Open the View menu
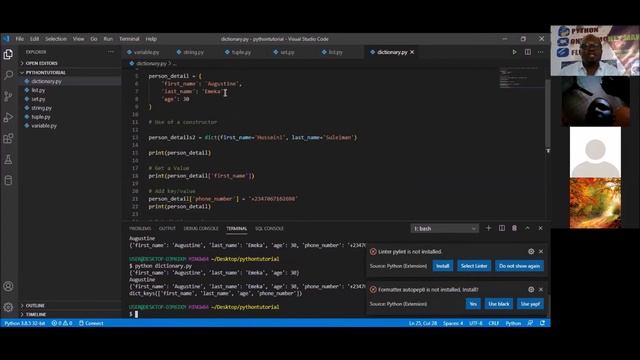640x360 pixels. pyautogui.click(x=78, y=39)
